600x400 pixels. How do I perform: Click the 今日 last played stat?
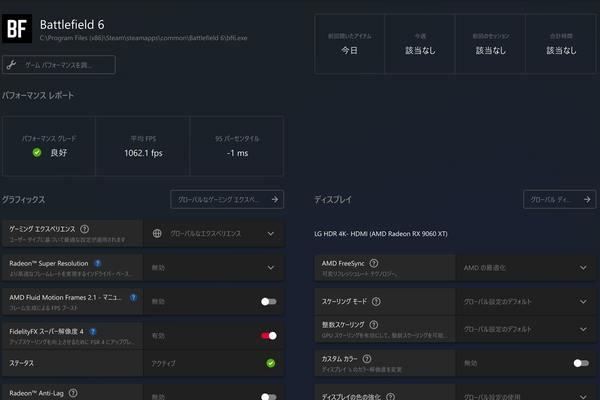coord(349,50)
